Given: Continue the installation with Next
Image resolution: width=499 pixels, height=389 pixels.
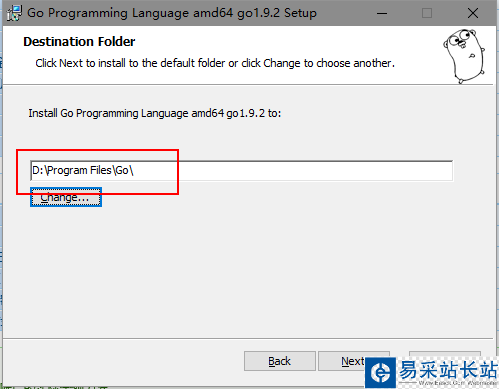Looking at the screenshot, I should coord(342,361).
